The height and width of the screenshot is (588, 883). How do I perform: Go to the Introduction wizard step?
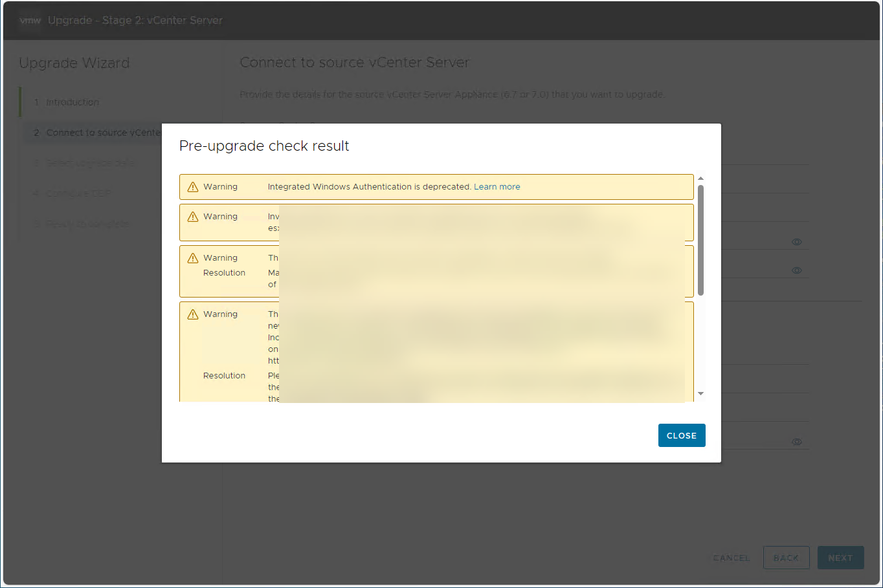point(73,102)
